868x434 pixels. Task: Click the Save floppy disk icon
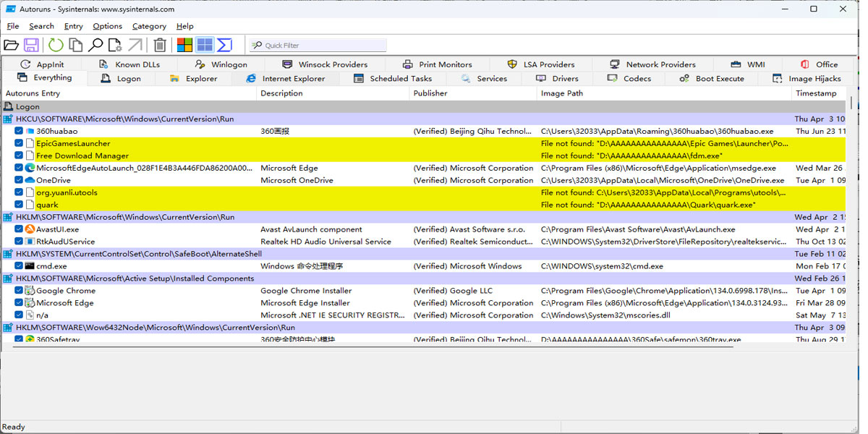31,45
